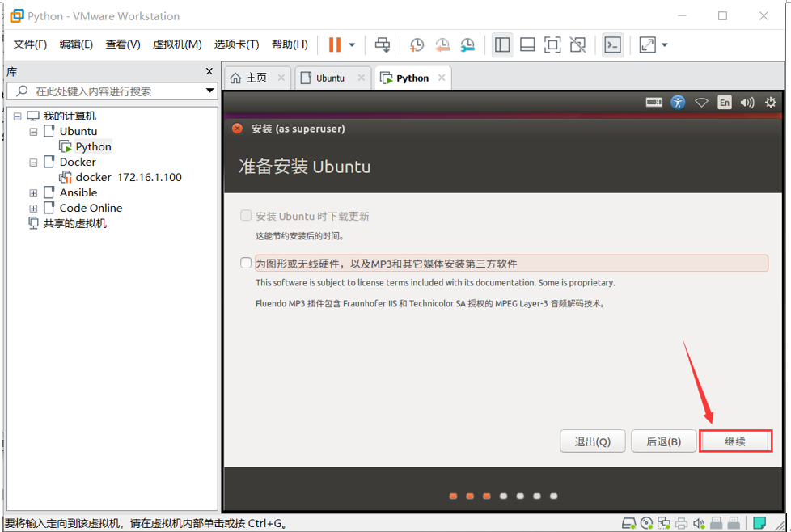Screen dimensions: 791x532
Task: Open the Ubuntu accessibility menu icon
Action: [679, 102]
